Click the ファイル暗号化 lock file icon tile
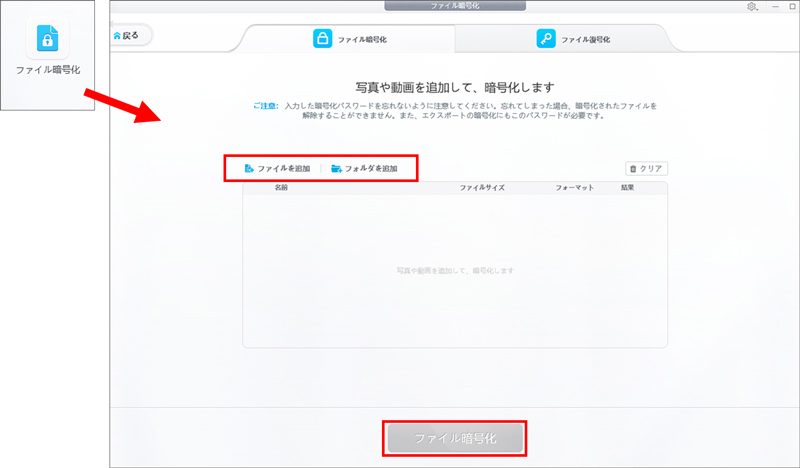800x468 pixels. coord(47,40)
